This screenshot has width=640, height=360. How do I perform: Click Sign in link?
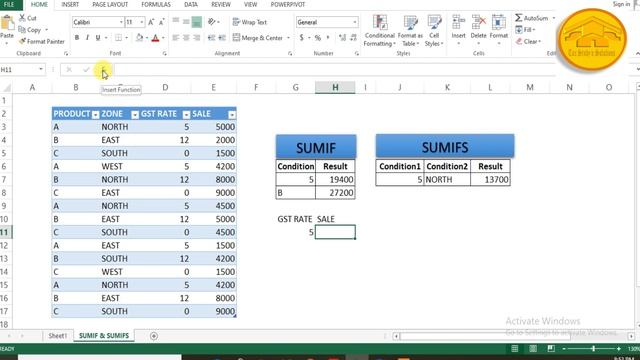[x=621, y=4]
